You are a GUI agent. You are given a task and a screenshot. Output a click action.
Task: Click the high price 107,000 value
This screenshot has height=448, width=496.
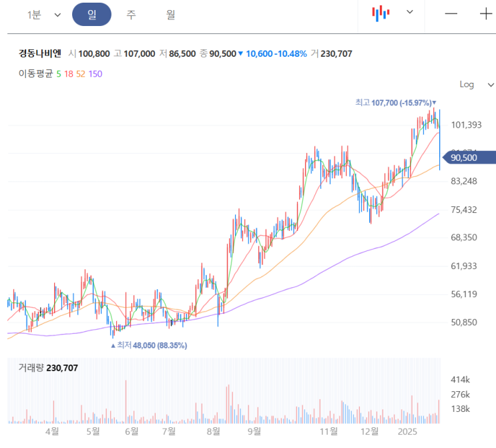[x=139, y=54]
